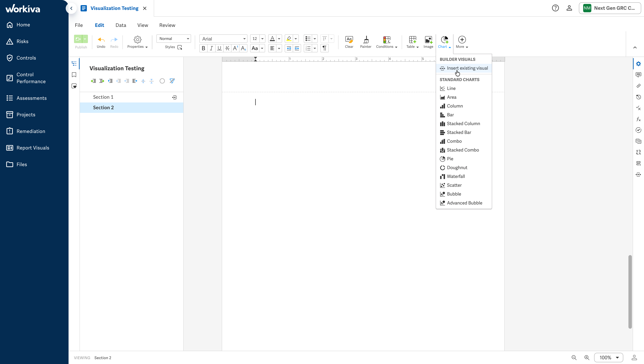Screen dimensions: 644x364
Task: Select Section 1 in outline
Action: pyautogui.click(x=132, y=97)
